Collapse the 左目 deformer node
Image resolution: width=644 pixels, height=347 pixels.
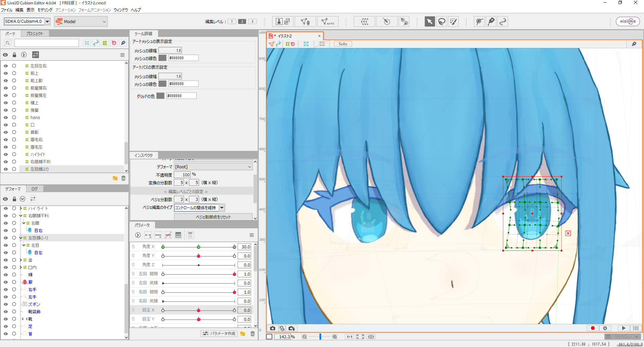tap(24, 245)
